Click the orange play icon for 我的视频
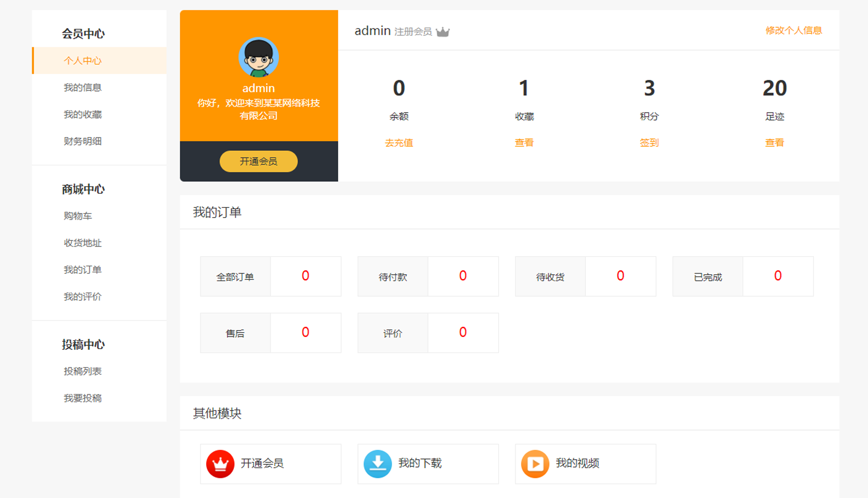Screen dimensions: 868x498 535,464
